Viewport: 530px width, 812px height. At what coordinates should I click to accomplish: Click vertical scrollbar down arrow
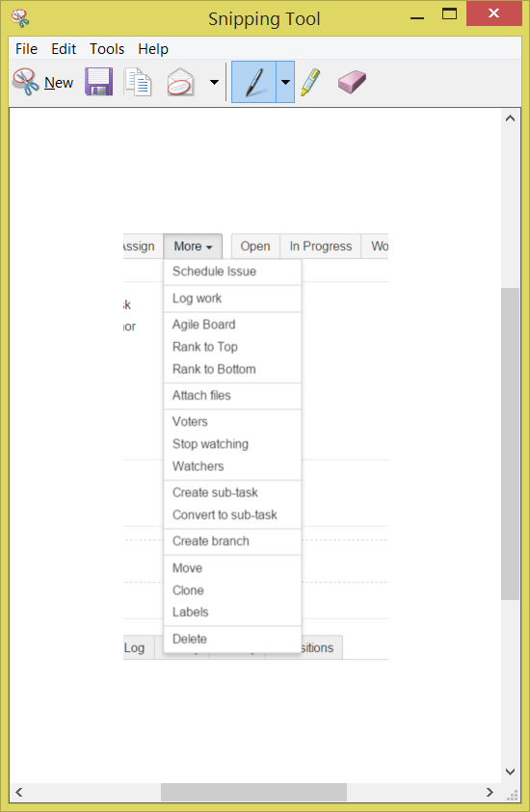click(x=511, y=773)
